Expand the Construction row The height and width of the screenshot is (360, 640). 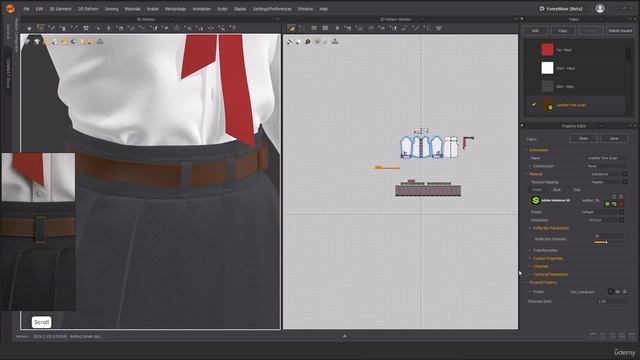(530, 166)
